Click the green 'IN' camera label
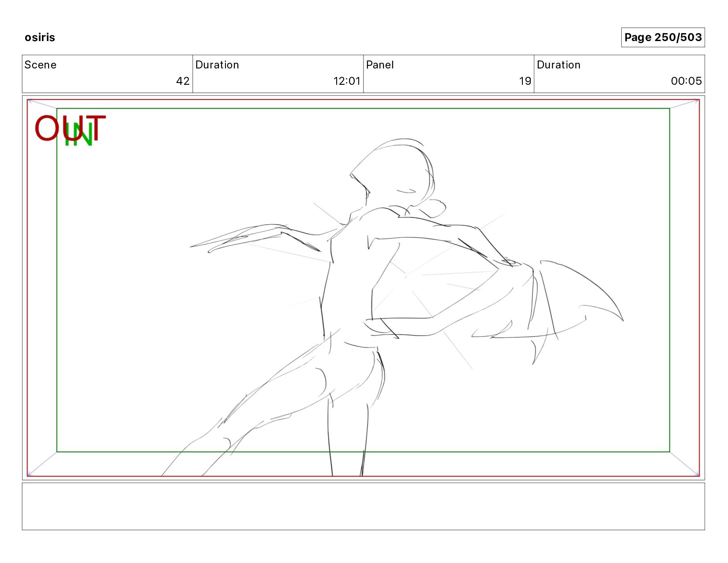Screen dimensions: 728x563 pyautogui.click(x=79, y=134)
